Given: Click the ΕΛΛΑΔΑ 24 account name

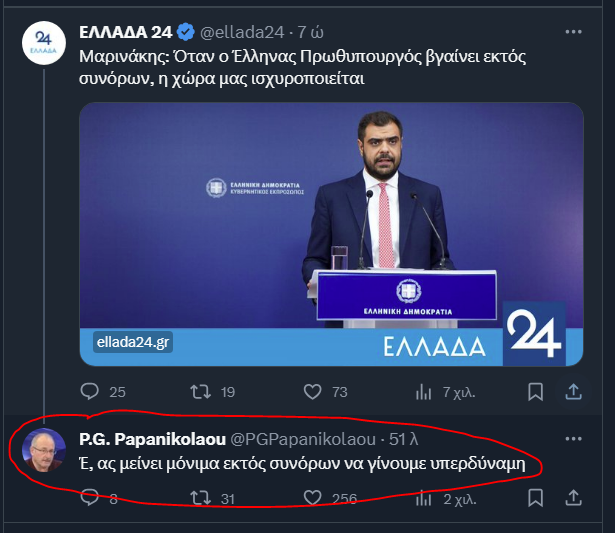Looking at the screenshot, I should pos(128,32).
